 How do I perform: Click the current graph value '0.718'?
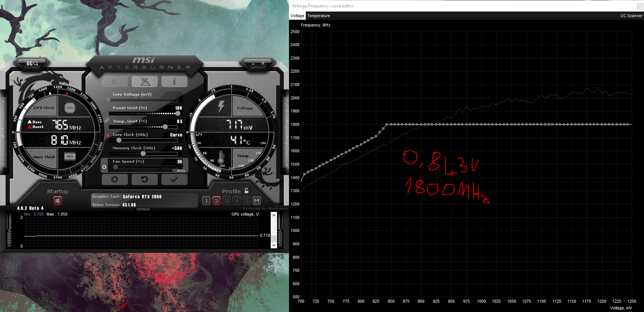265,235
